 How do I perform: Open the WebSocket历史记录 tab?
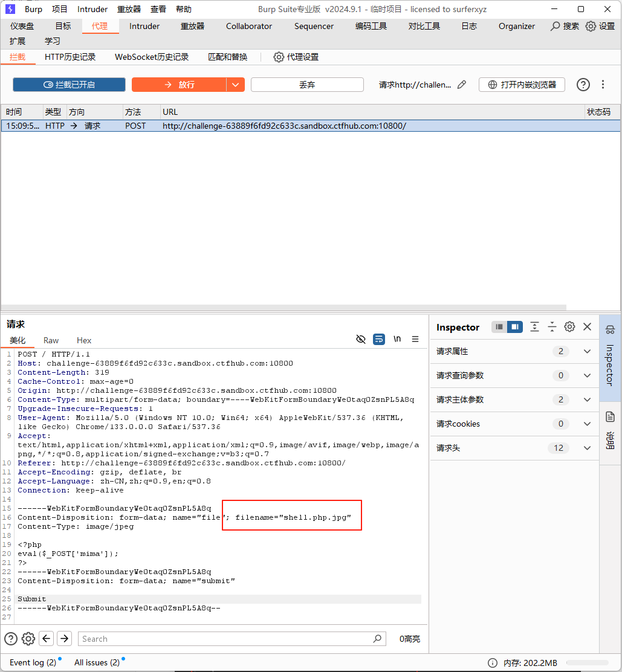[x=152, y=57]
